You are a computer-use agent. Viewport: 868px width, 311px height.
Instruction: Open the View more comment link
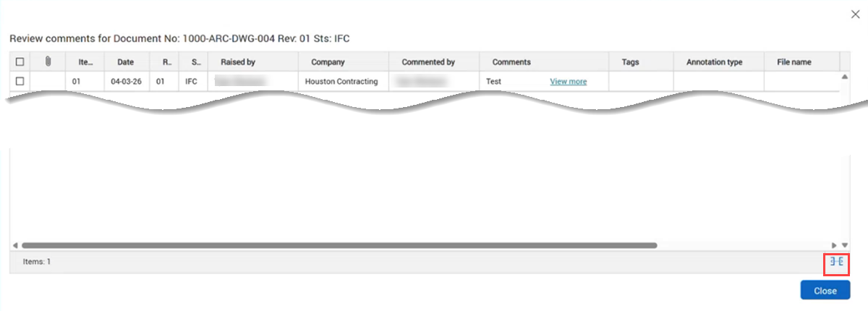coord(568,82)
